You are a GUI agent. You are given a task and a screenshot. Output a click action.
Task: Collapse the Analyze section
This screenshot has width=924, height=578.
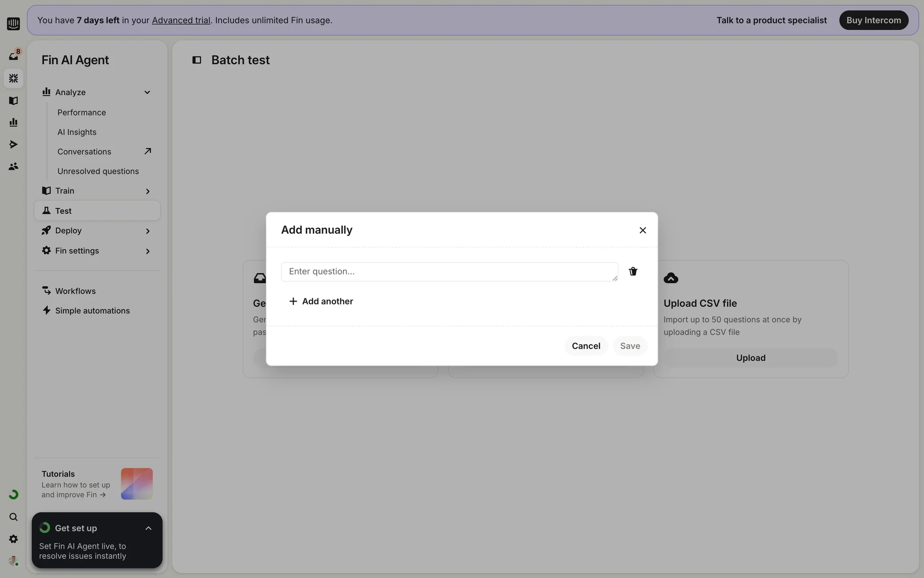[x=147, y=92]
